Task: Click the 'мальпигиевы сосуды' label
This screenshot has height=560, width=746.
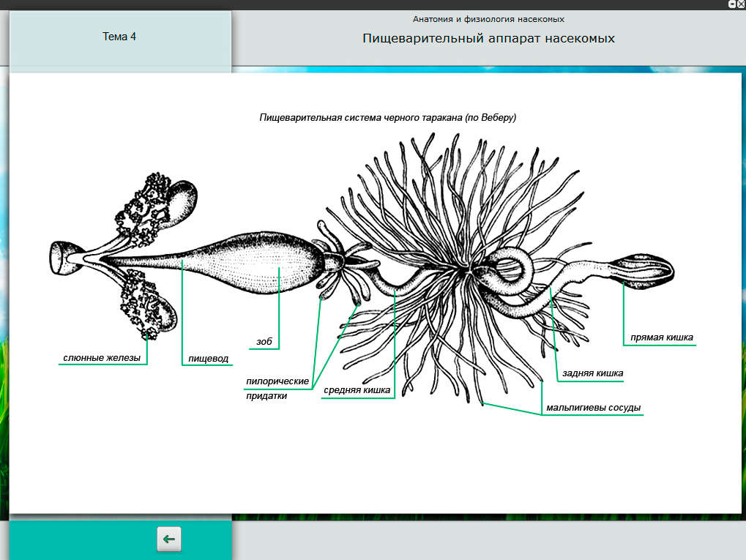Action: 593,408
